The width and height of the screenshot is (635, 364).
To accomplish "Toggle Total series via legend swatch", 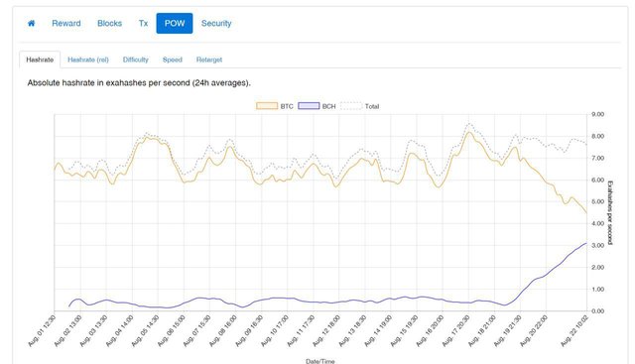I will pos(351,106).
